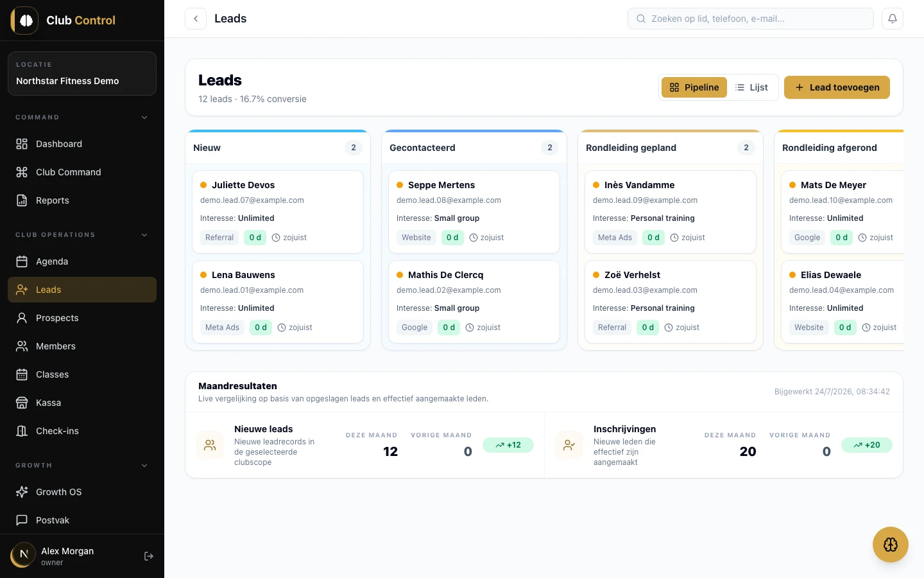Screen dimensions: 924x578
Task: Click the Lijst list icon
Action: (x=740, y=87)
